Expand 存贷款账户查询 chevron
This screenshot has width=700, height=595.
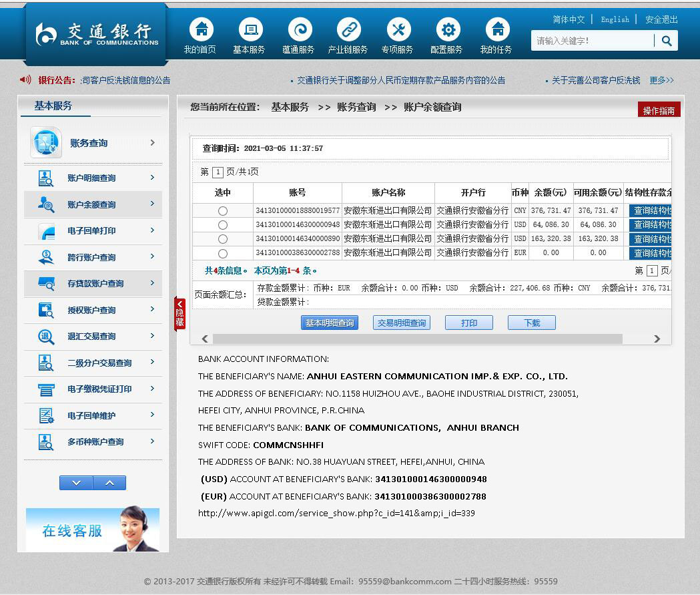(x=153, y=282)
